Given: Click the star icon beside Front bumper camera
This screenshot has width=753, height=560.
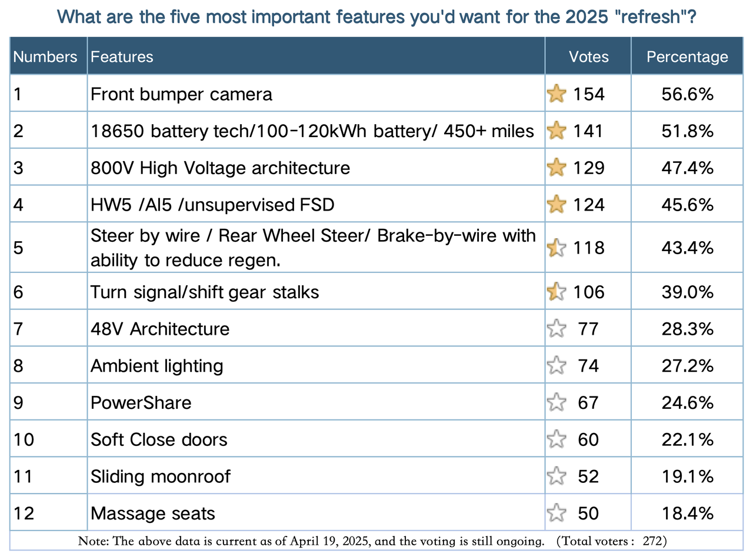Looking at the screenshot, I should [x=556, y=94].
